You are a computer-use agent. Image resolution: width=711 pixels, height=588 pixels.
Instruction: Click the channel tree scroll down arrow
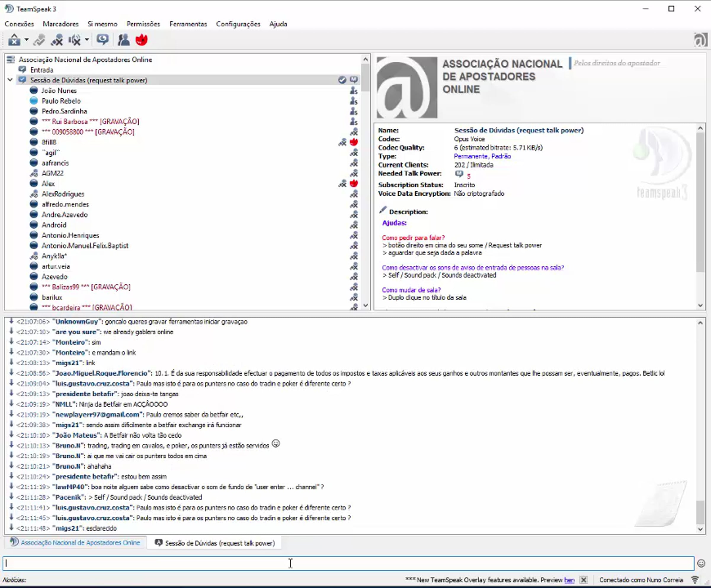point(365,305)
